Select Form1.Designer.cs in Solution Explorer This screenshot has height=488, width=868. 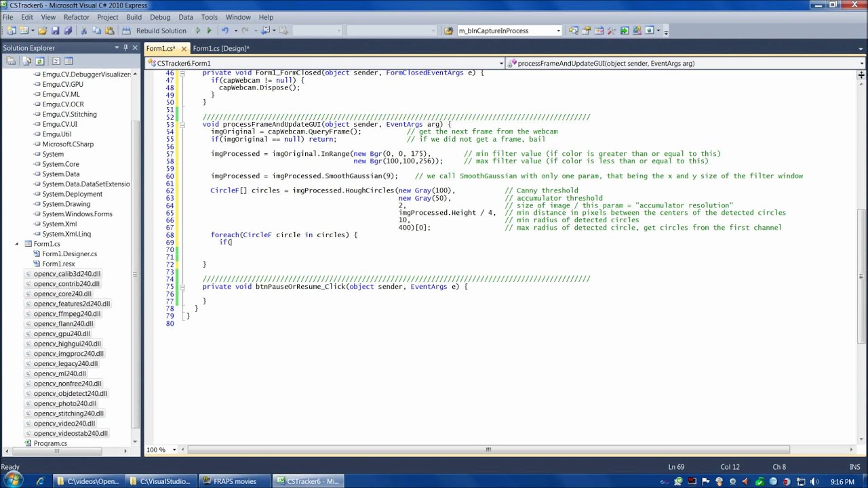pos(69,253)
